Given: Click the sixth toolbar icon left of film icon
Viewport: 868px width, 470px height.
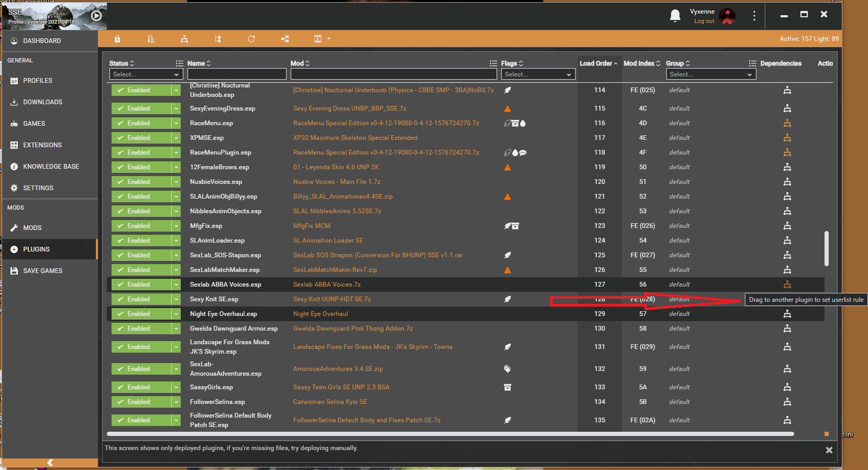Looking at the screenshot, I should [x=285, y=39].
